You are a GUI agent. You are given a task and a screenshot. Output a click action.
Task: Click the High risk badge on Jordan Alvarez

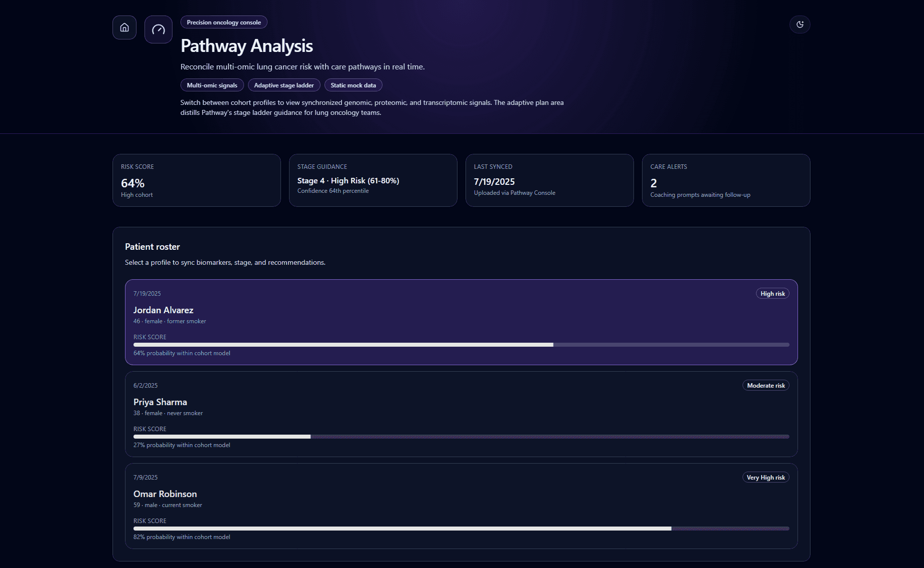[772, 293]
